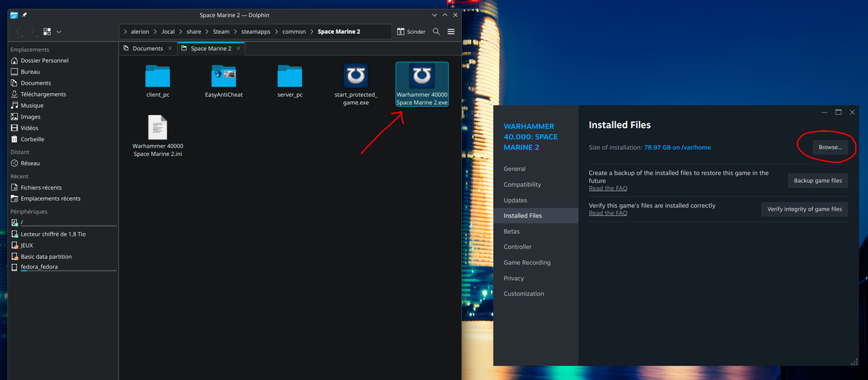This screenshot has width=868, height=380.
Task: Close the Space Marine 2 tab
Action: pos(238,49)
